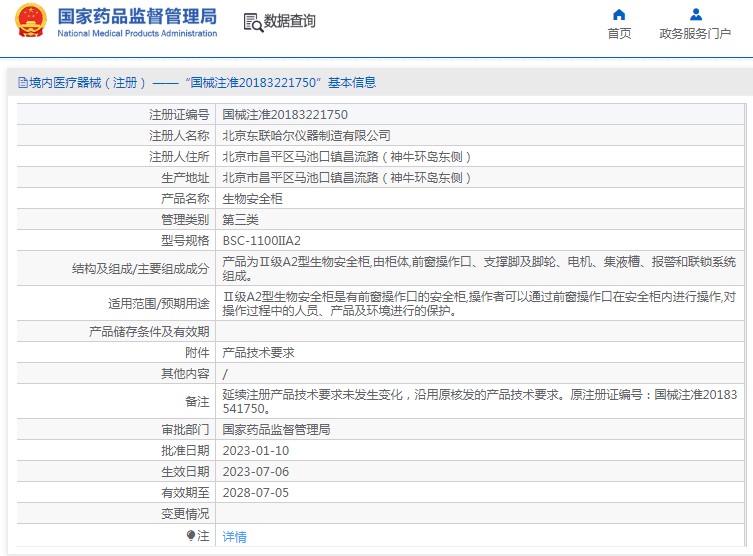The height and width of the screenshot is (556, 753).
Task: Click the 产品技术要求 attachment cell
Action: tap(258, 352)
